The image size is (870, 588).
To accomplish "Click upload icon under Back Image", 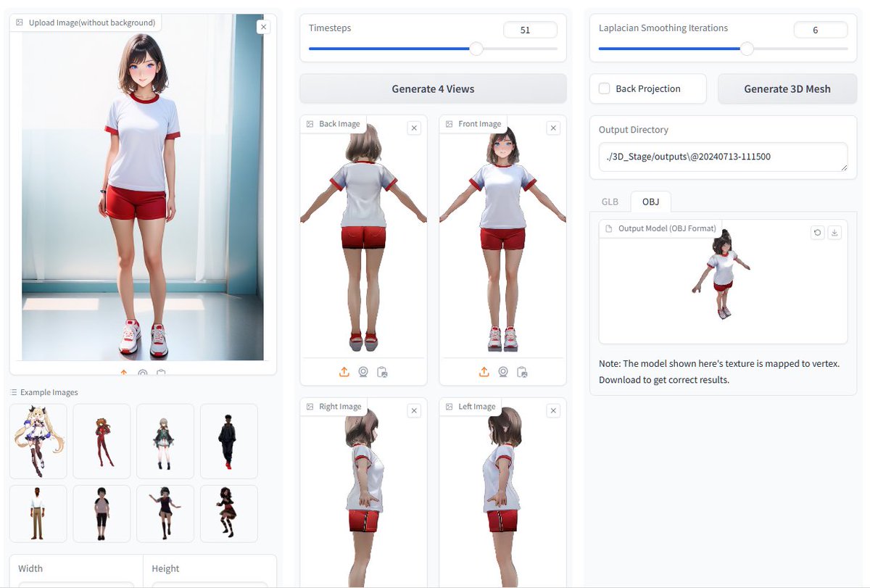I will point(344,372).
